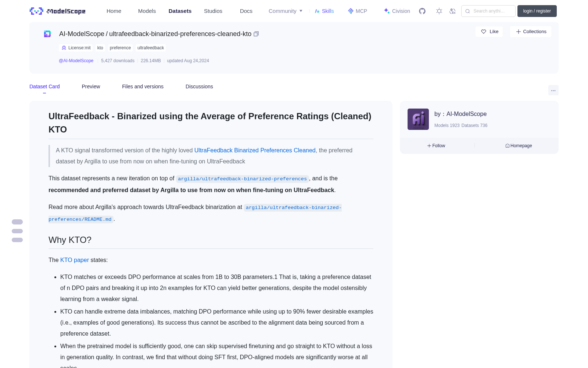Toggle the light/dark theme sun icon
588x368 pixels.
click(439, 11)
